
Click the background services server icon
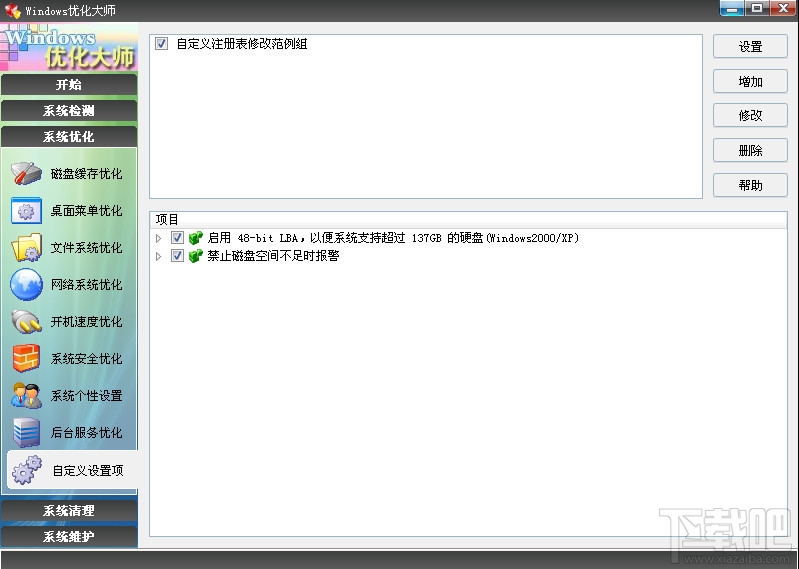point(26,432)
